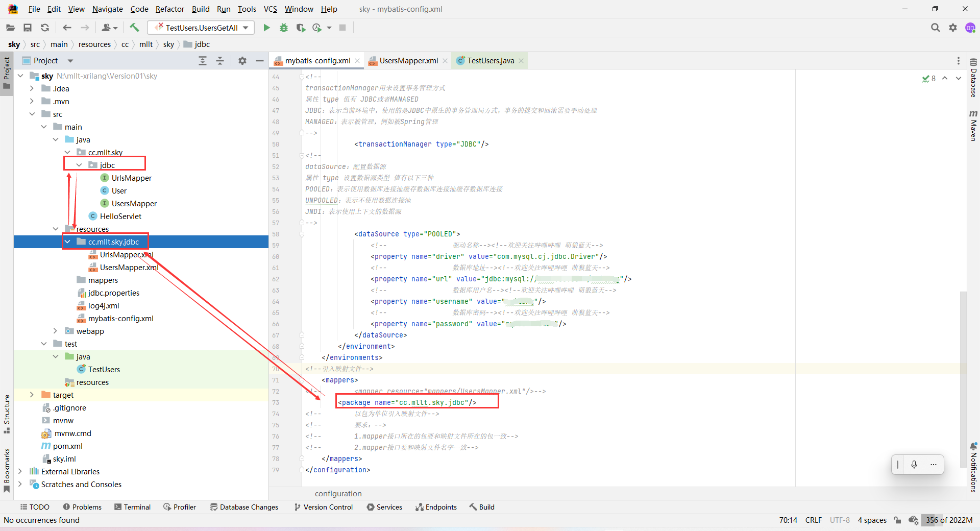
Task: Expand the webapp folder
Action: (56, 331)
